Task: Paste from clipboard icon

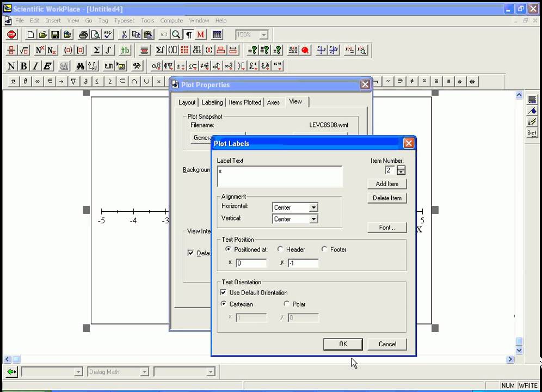Action: click(x=149, y=35)
